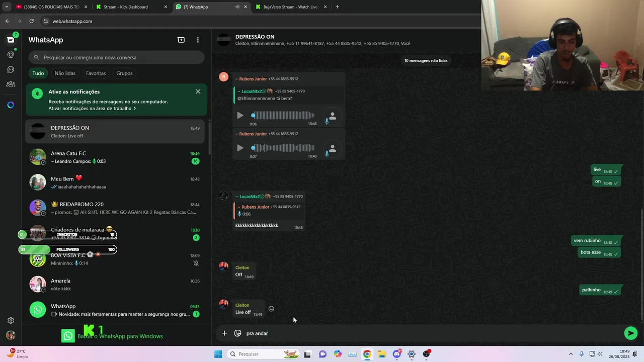This screenshot has height=362, width=644.
Task: Open profile avatar in sidebar
Action: tap(11, 335)
